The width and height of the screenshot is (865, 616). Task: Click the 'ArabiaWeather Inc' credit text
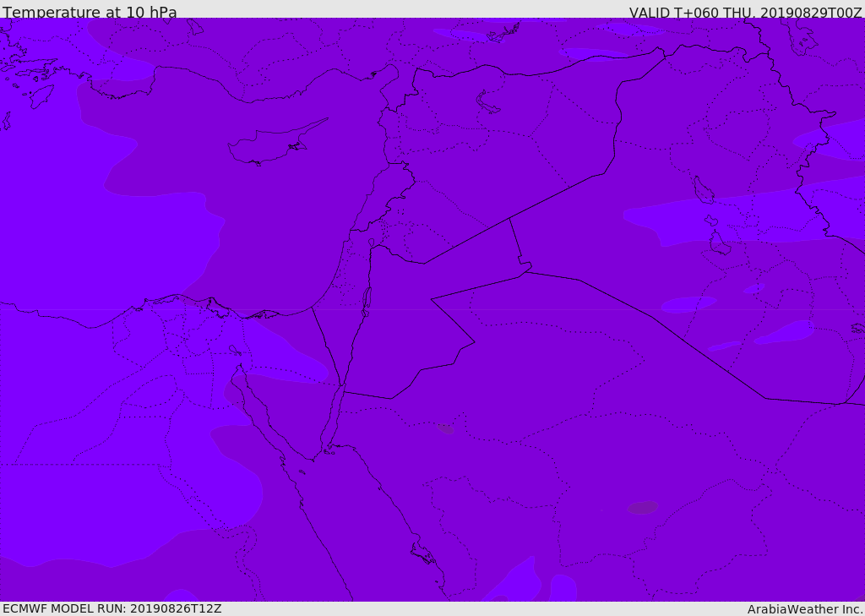[x=805, y=609]
